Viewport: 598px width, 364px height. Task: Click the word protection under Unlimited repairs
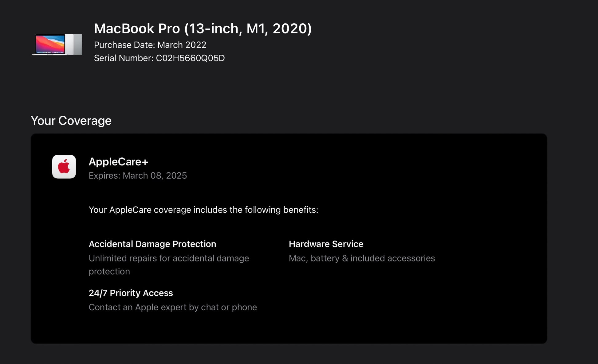[x=109, y=272]
